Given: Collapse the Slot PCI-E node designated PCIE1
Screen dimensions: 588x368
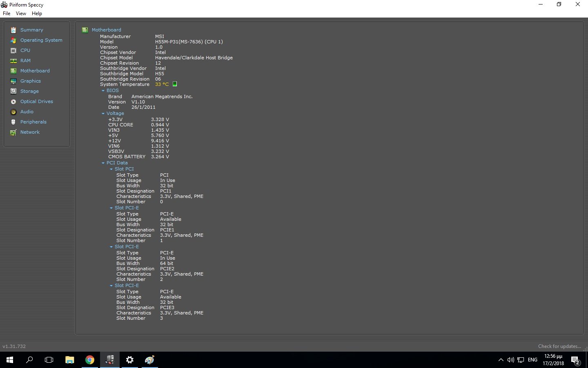Looking at the screenshot, I should pos(111,208).
